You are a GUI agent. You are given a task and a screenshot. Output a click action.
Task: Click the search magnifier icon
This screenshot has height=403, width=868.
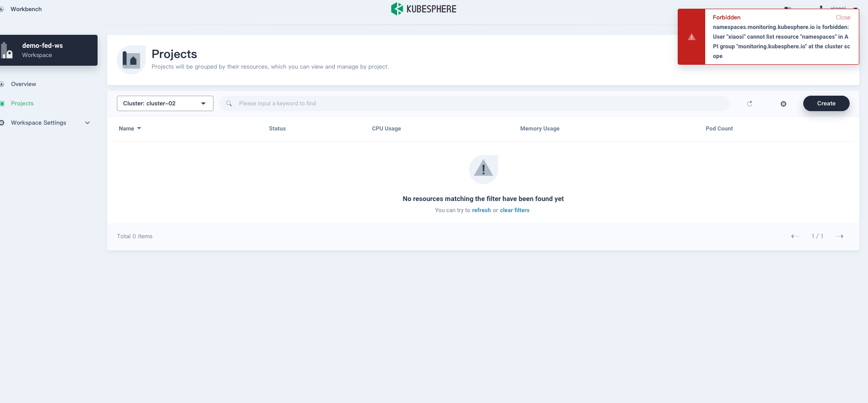click(229, 103)
